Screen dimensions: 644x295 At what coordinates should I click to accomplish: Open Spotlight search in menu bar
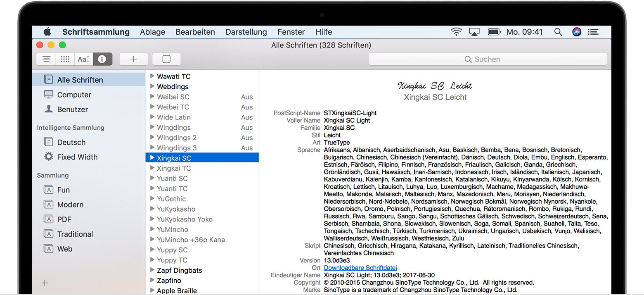coord(558,32)
